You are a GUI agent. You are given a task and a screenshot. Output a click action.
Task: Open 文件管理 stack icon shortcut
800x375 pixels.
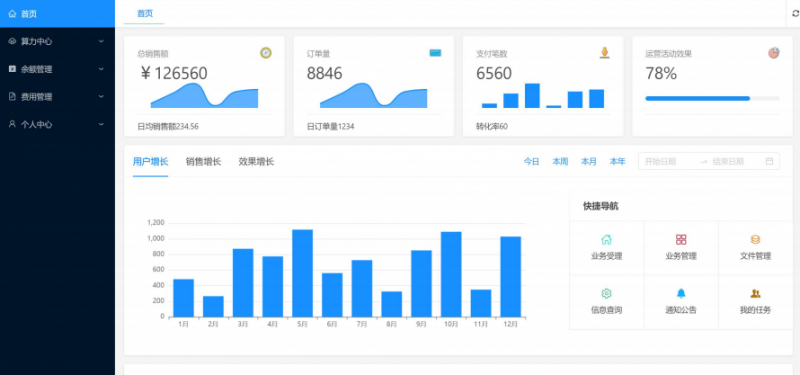coord(756,240)
